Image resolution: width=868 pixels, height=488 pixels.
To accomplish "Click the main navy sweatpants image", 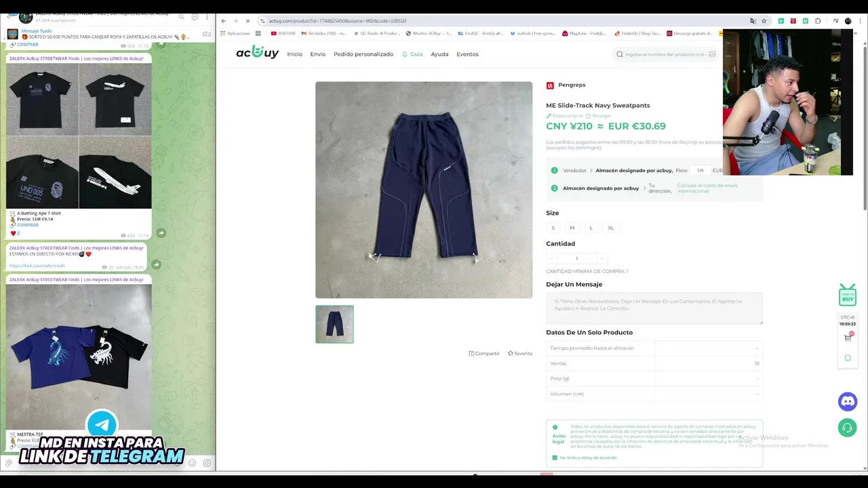I will point(424,190).
